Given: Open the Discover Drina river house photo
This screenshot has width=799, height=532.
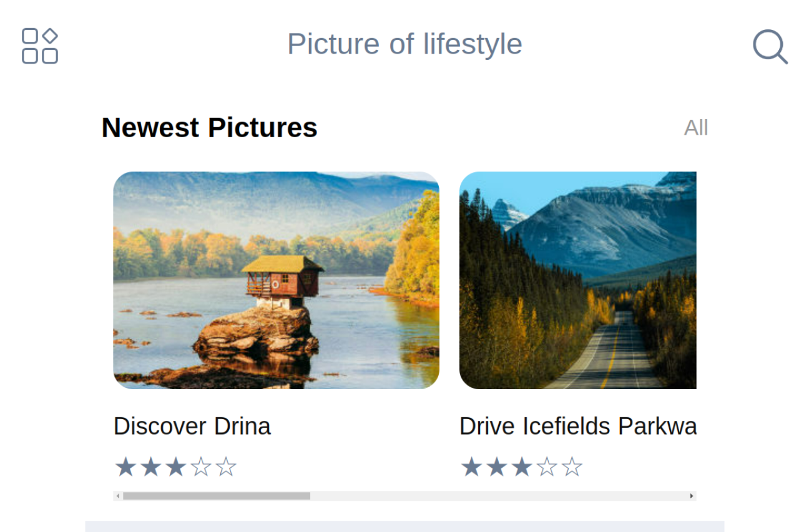Looking at the screenshot, I should pyautogui.click(x=276, y=280).
